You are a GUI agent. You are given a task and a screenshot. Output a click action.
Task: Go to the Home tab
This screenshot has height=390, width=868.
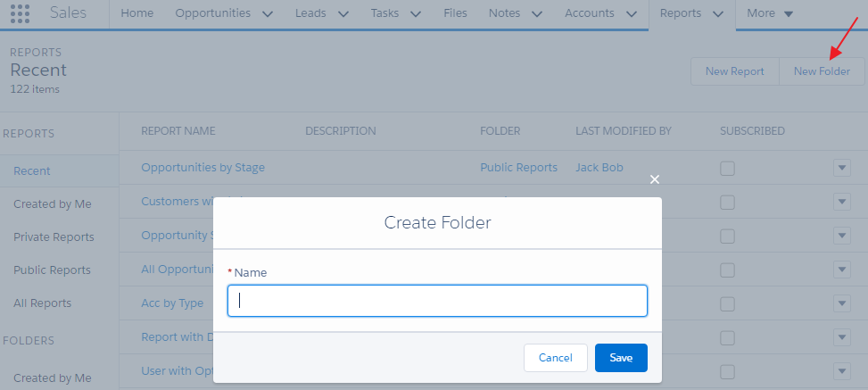(136, 14)
